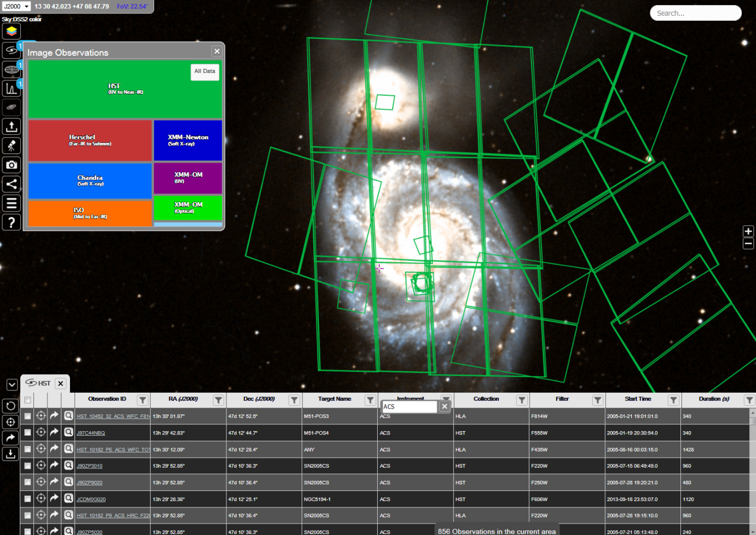Viewport: 756px width, 535px height.
Task: Collapse the results table with chevron button
Action: click(x=11, y=384)
